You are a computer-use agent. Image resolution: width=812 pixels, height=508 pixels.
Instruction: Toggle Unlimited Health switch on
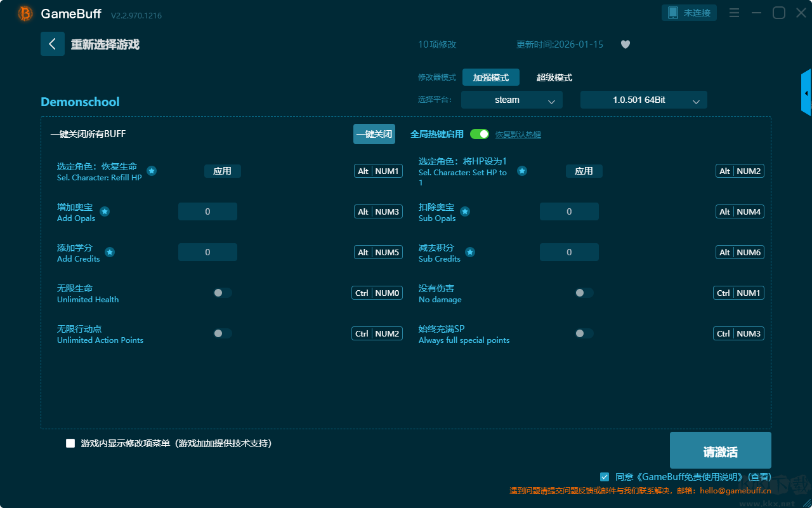[x=222, y=293]
